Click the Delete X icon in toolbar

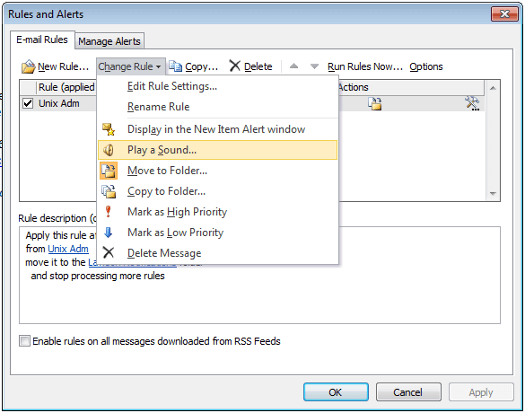235,66
